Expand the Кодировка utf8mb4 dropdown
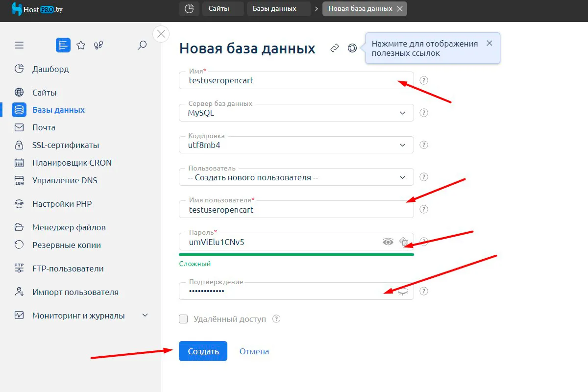The height and width of the screenshot is (392, 588). (x=296, y=145)
